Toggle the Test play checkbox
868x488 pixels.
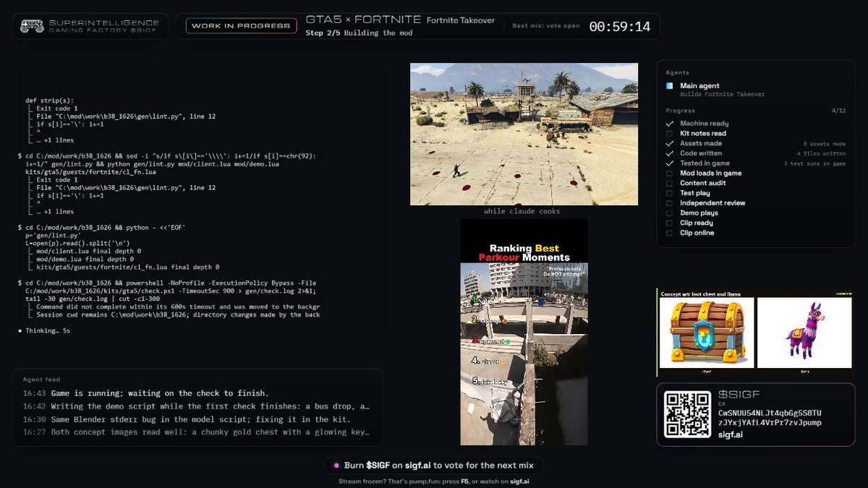tap(670, 193)
